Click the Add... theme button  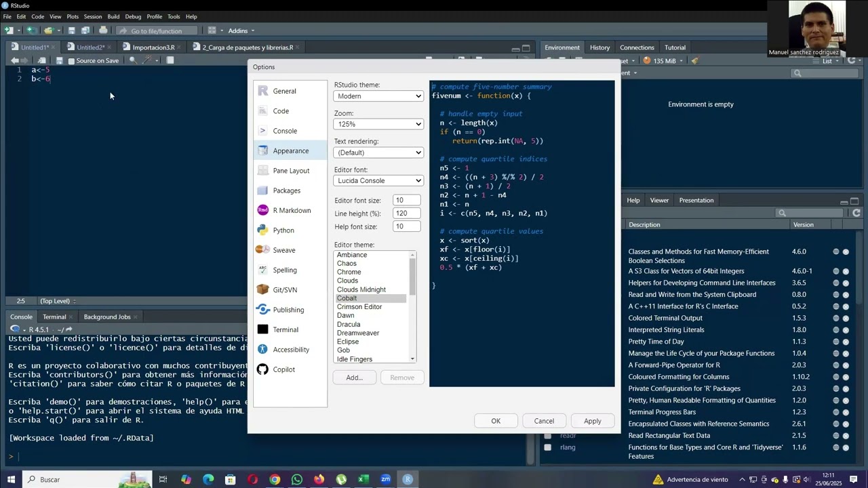pos(355,378)
